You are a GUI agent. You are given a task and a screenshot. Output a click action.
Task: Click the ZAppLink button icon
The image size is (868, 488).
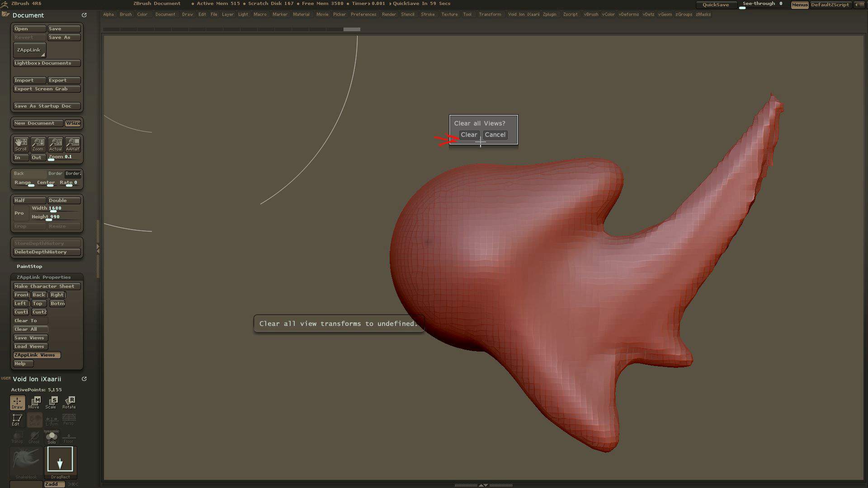pyautogui.click(x=29, y=50)
